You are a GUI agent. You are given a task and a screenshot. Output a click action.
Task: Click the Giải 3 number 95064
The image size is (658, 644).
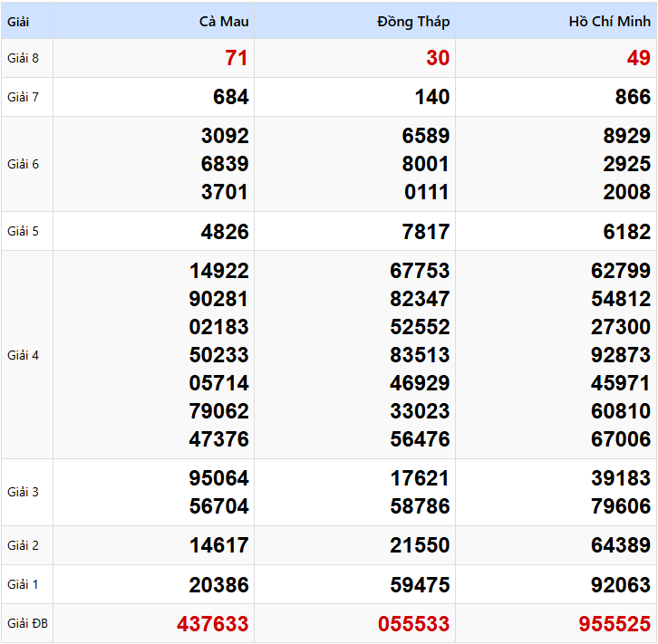coord(219,478)
